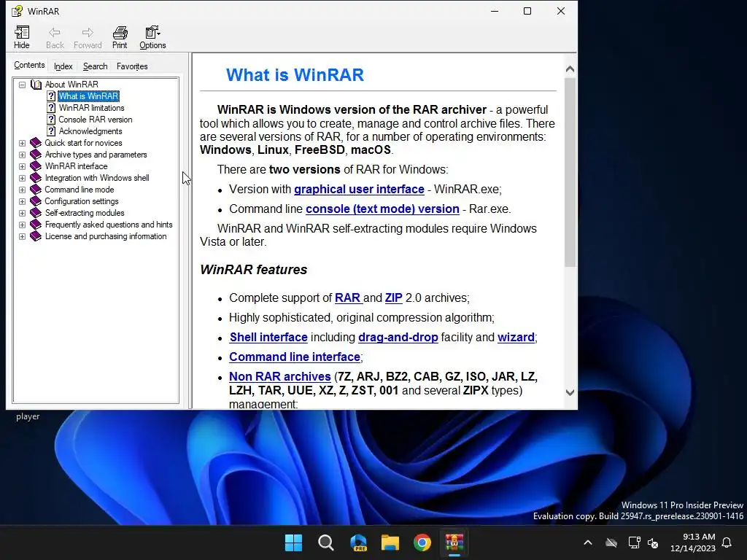Open the taskbar clock and date

pyautogui.click(x=693, y=542)
